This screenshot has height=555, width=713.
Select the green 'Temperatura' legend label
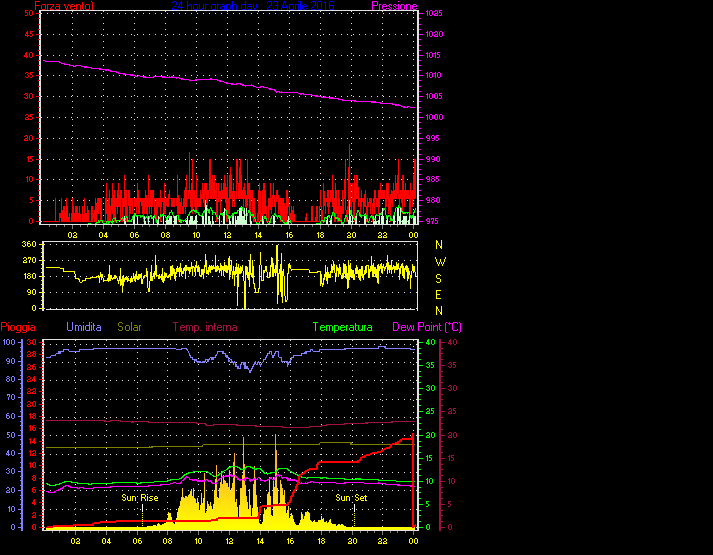coord(342,327)
